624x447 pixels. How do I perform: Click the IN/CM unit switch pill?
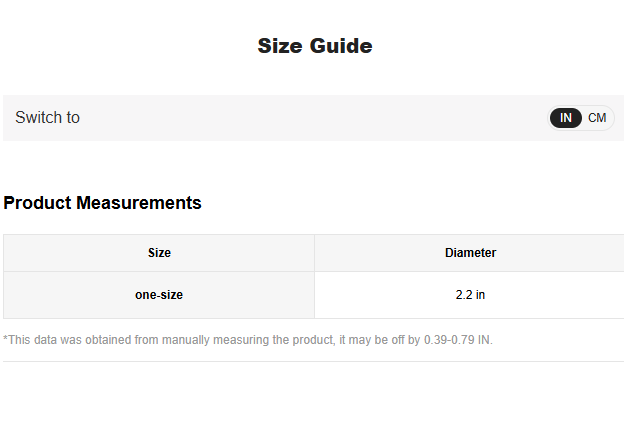(x=582, y=118)
